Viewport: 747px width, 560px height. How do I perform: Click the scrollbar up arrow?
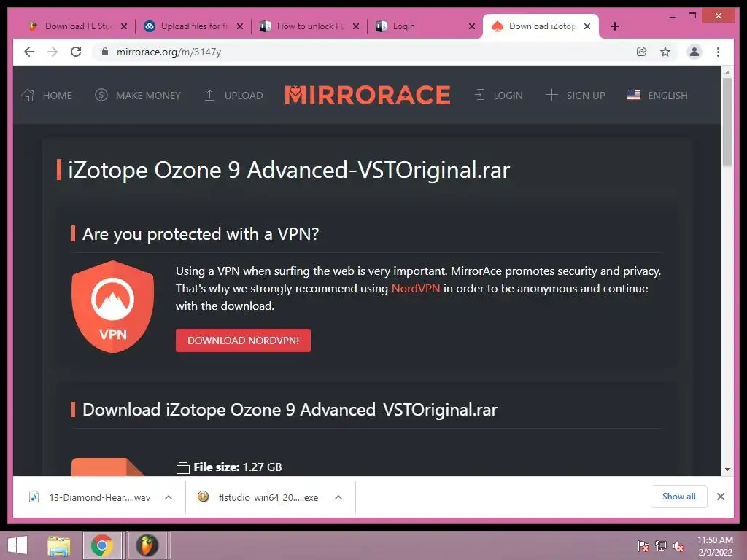(x=727, y=72)
